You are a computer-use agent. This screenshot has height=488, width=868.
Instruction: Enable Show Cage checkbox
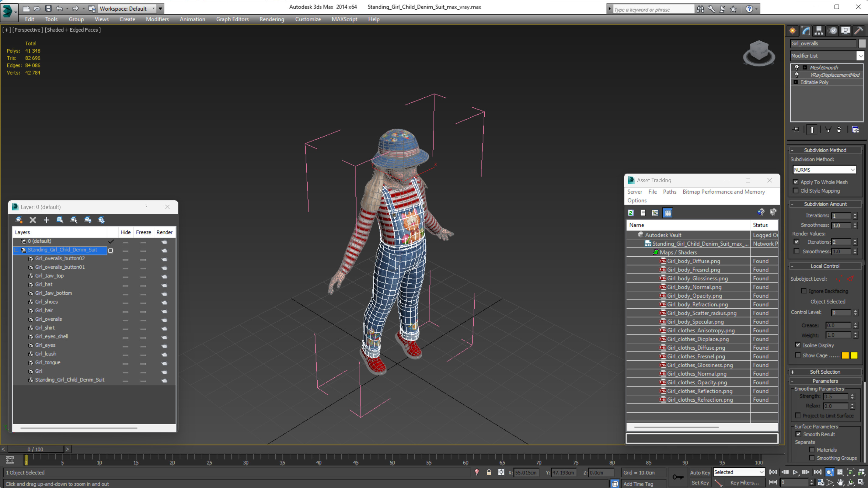point(798,355)
